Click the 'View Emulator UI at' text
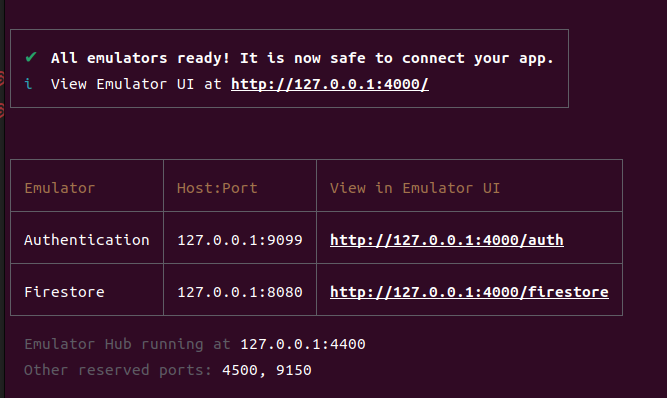667x398 pixels. click(136, 84)
